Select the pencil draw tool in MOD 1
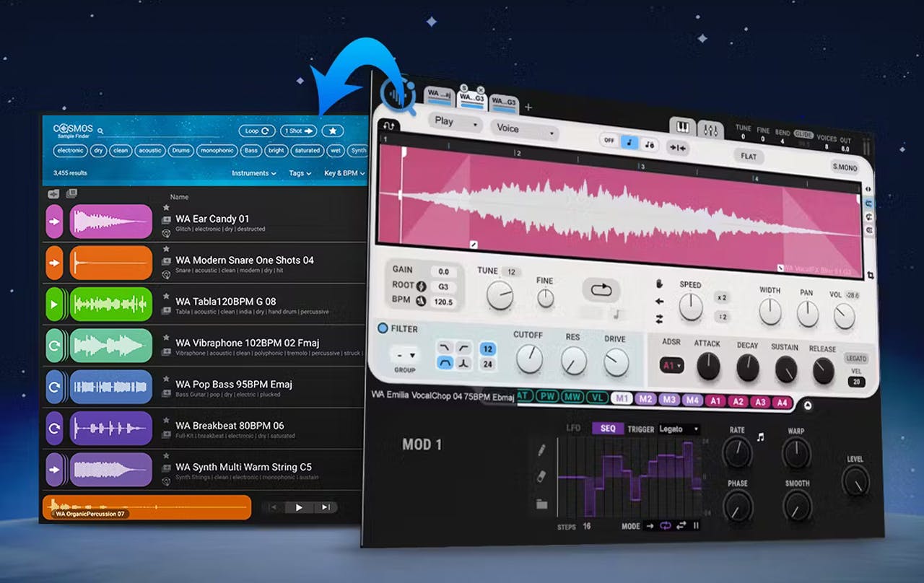Screen dimensions: 924x583 click(541, 450)
